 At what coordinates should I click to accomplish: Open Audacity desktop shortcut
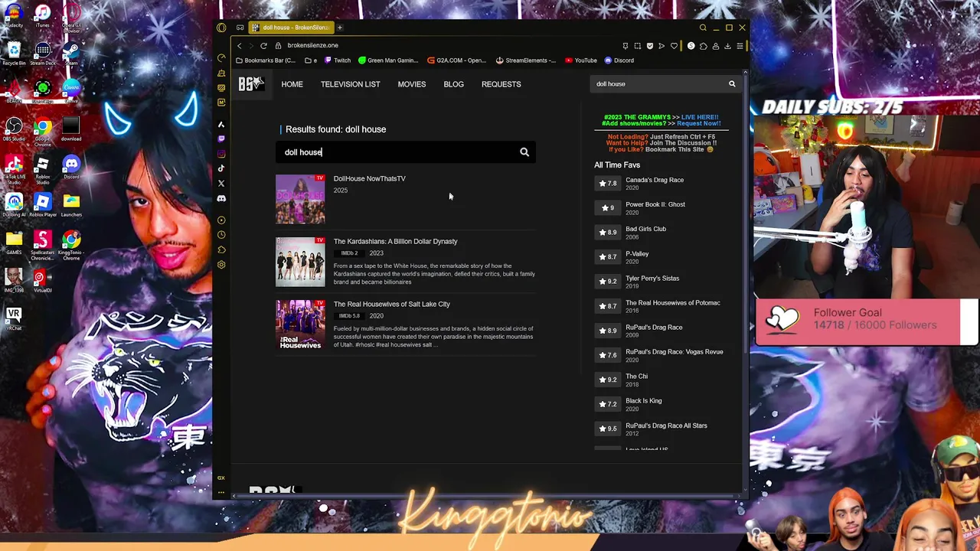[14, 15]
